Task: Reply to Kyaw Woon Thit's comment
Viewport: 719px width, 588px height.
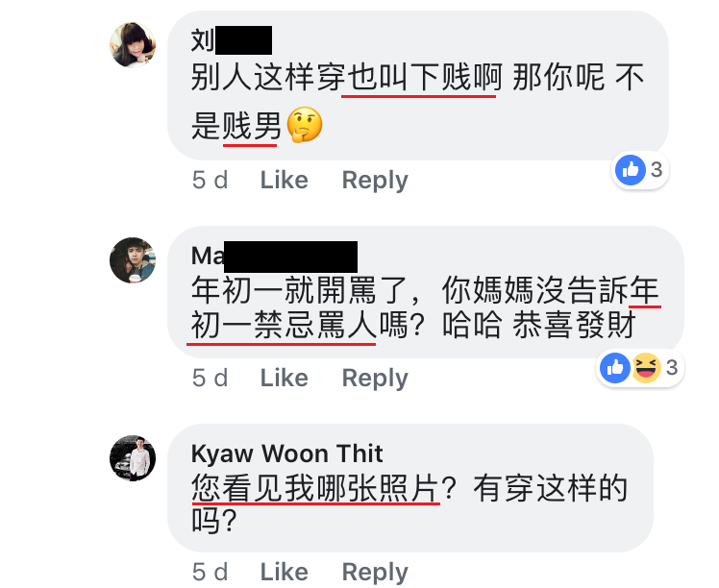Action: 375,573
